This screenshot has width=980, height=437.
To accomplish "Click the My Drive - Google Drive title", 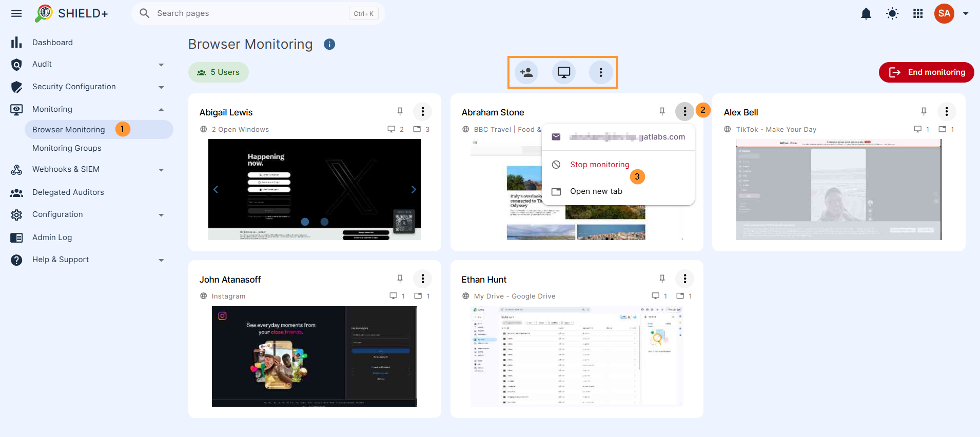I will (515, 296).
